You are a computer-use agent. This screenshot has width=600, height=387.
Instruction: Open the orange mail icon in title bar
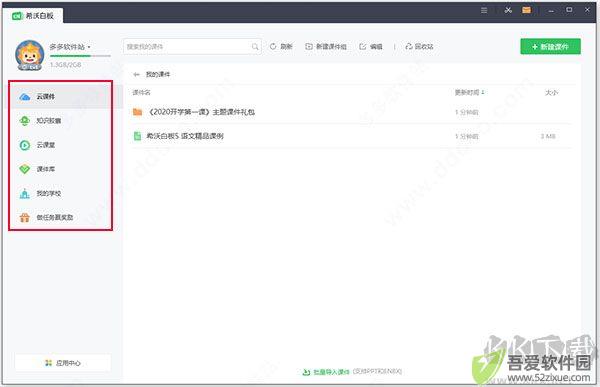coord(527,10)
